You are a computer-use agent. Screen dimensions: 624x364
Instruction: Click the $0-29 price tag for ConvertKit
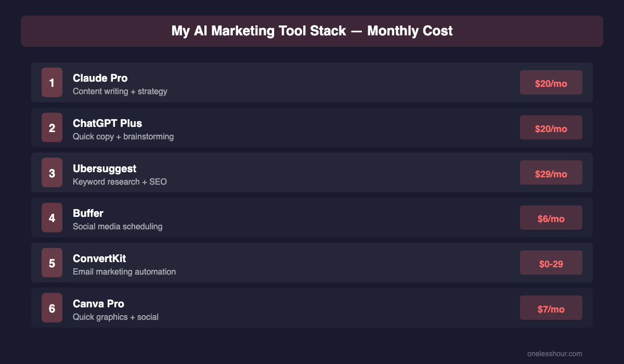click(551, 263)
